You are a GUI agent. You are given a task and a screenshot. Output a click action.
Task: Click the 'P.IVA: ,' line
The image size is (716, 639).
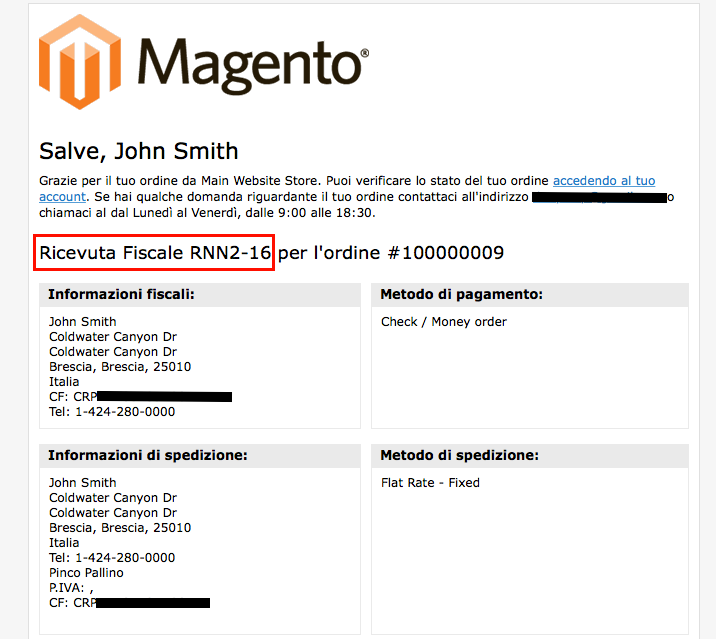(x=71, y=588)
